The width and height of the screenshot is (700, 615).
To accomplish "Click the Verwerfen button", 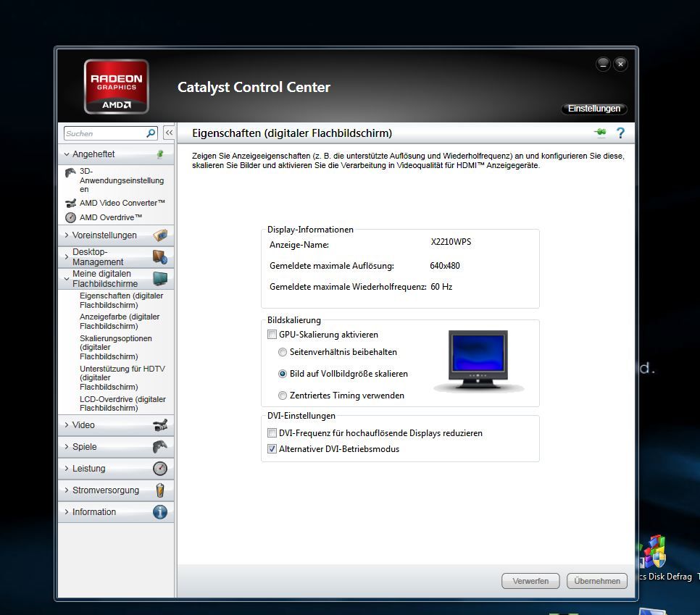I will point(530,581).
